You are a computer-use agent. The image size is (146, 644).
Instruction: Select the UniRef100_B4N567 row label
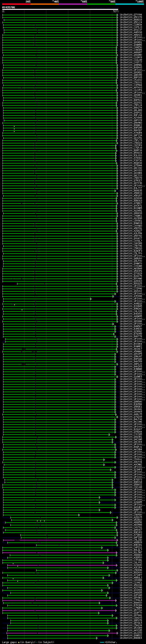coord(131,326)
